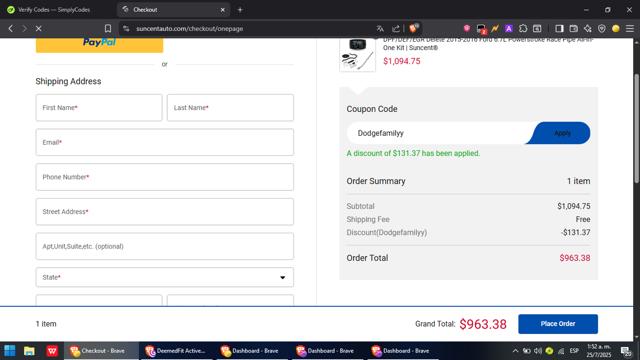This screenshot has height=360, width=640.
Task: Select the discount applied confirmation message
Action: (413, 153)
